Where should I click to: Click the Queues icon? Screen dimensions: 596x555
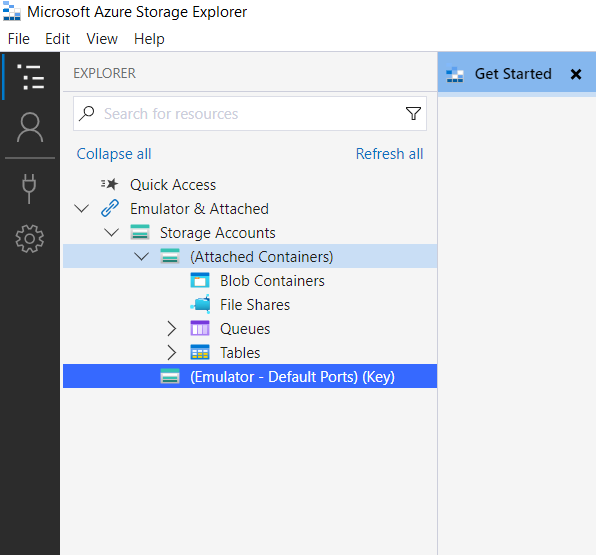click(x=200, y=328)
